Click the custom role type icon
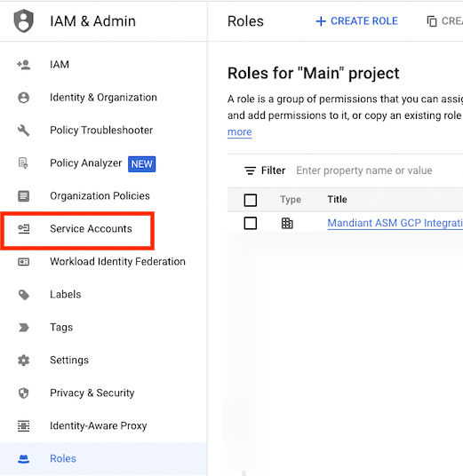Image resolution: width=463 pixels, height=476 pixels. (287, 223)
